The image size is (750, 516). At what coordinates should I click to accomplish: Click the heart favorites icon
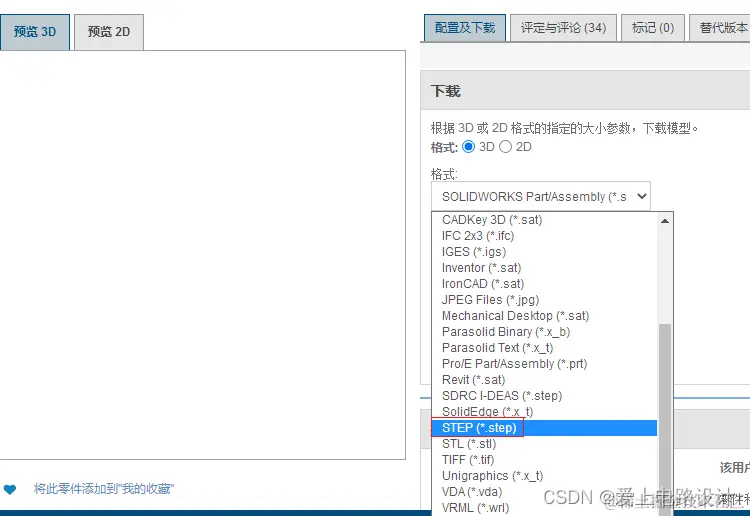point(10,489)
